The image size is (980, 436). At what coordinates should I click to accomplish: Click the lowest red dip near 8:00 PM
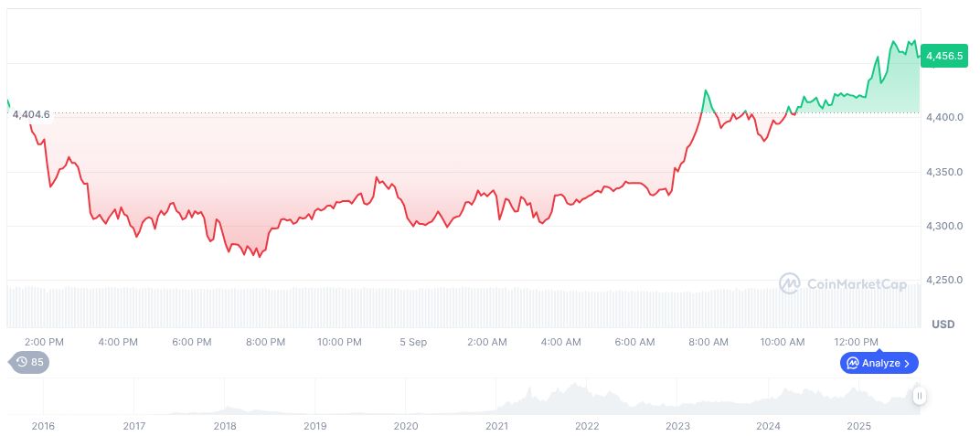(x=259, y=257)
